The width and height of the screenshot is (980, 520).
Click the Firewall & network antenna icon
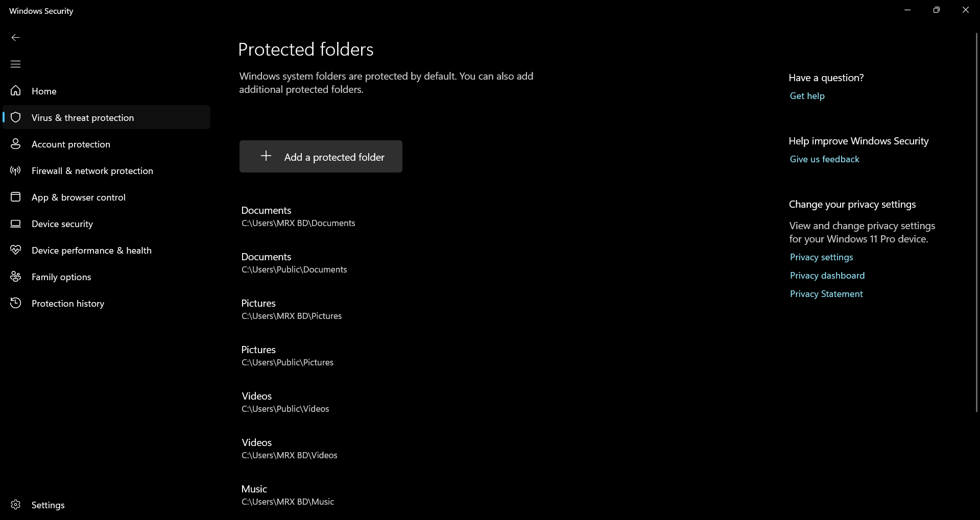(16, 170)
